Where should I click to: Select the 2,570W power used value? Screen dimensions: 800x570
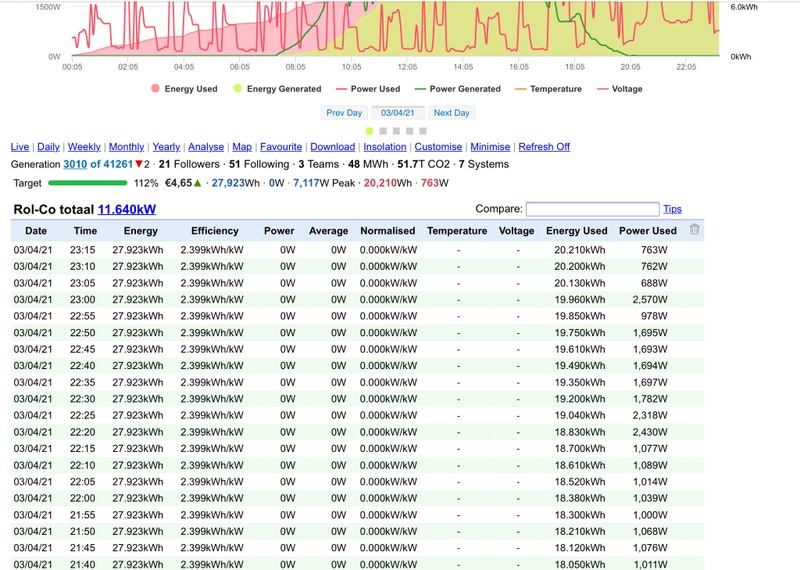click(x=650, y=300)
